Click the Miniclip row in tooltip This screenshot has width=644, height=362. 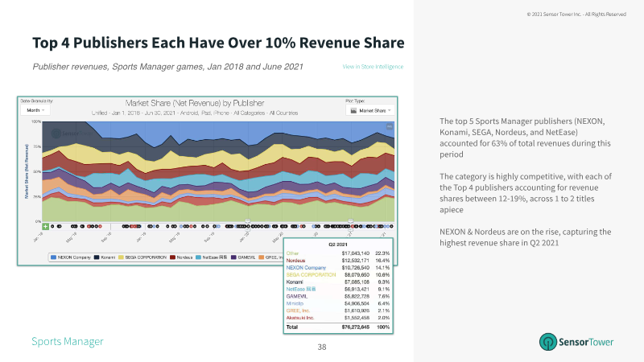pyautogui.click(x=337, y=303)
